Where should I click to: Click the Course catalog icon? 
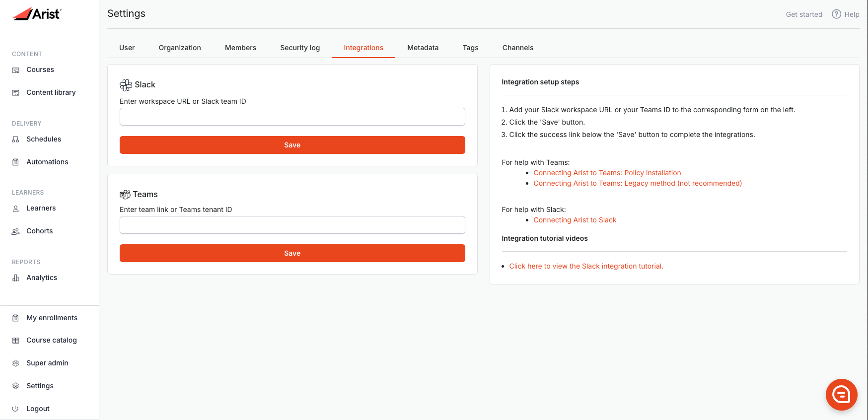pos(15,341)
